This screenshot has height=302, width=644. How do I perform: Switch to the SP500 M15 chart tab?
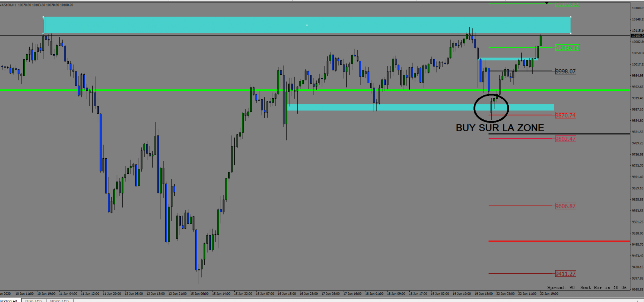[59, 301]
